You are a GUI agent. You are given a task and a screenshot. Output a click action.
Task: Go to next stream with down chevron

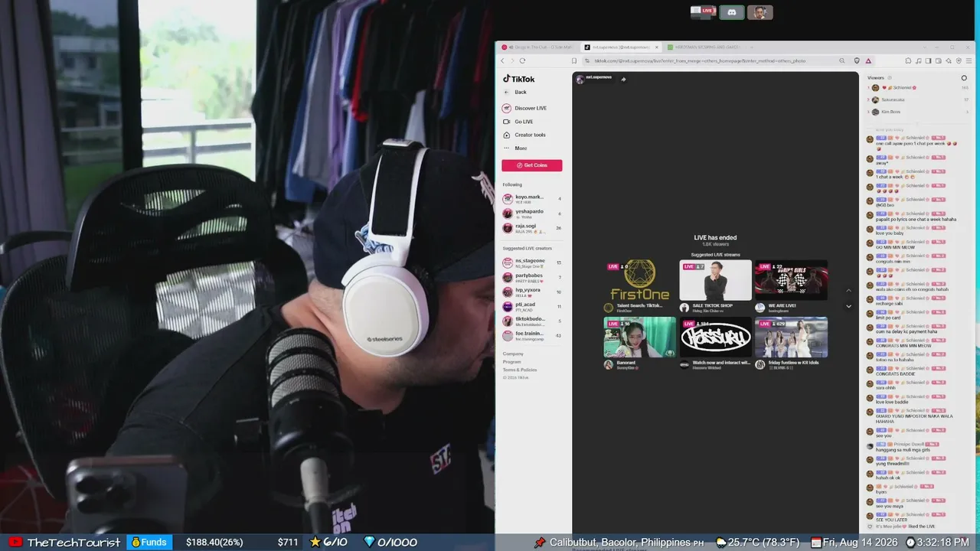[848, 306]
